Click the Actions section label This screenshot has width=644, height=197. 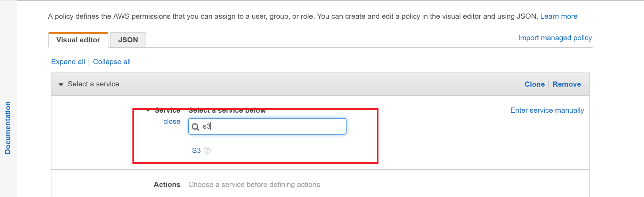pyautogui.click(x=167, y=185)
